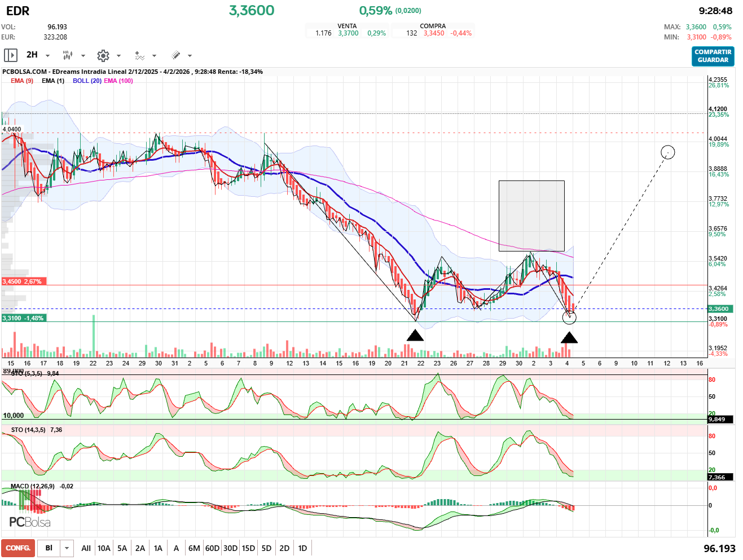
Task: Click the add indicator icon
Action: click(x=139, y=55)
